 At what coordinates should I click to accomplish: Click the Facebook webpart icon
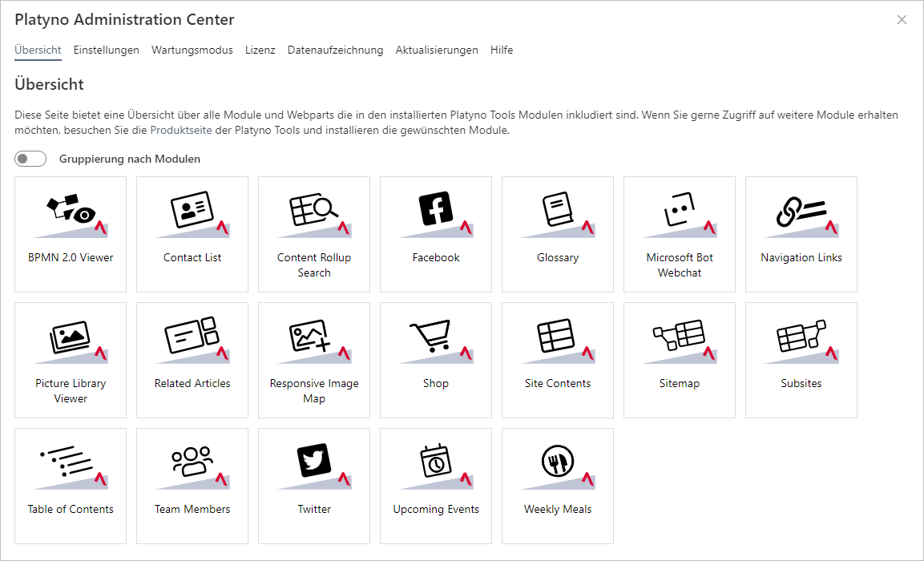pyautogui.click(x=436, y=214)
